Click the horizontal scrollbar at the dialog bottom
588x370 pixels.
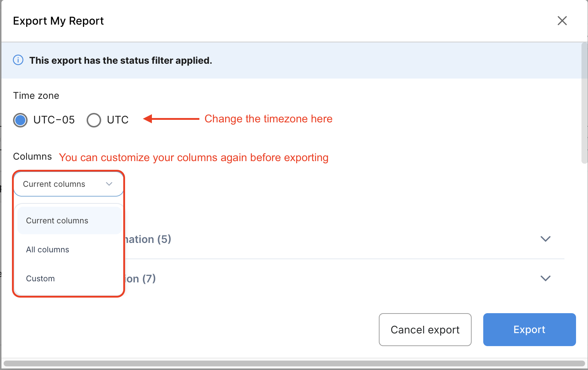[294, 363]
